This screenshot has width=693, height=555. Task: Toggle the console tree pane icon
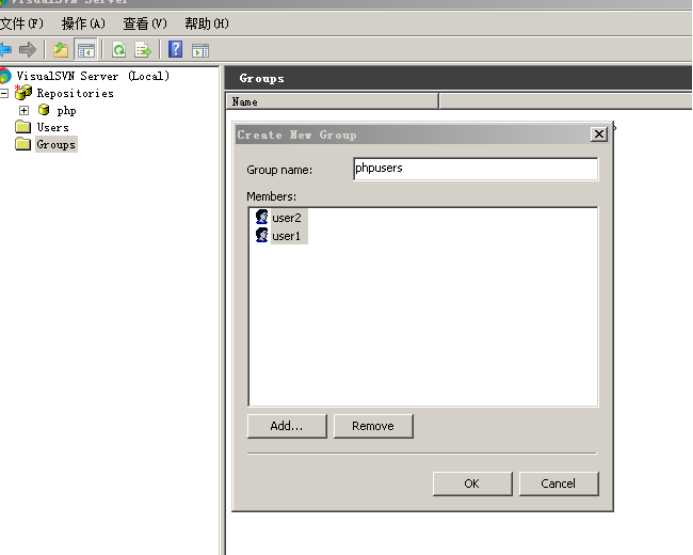coord(86,49)
